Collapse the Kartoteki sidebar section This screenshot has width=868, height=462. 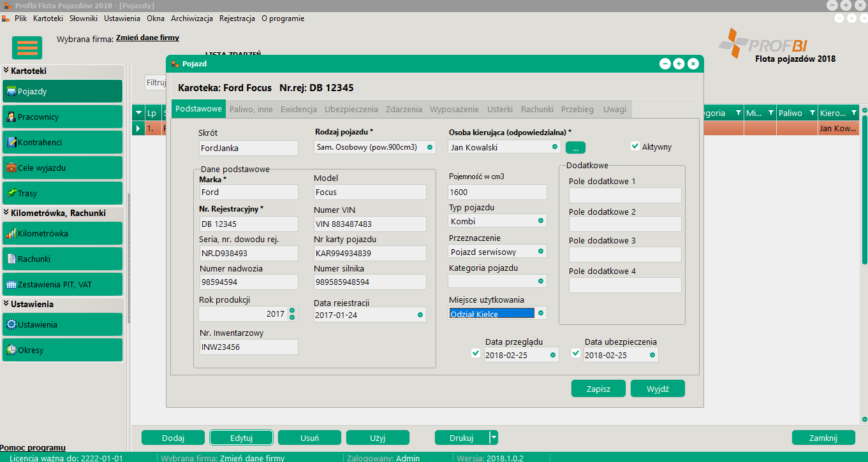pyautogui.click(x=6, y=71)
